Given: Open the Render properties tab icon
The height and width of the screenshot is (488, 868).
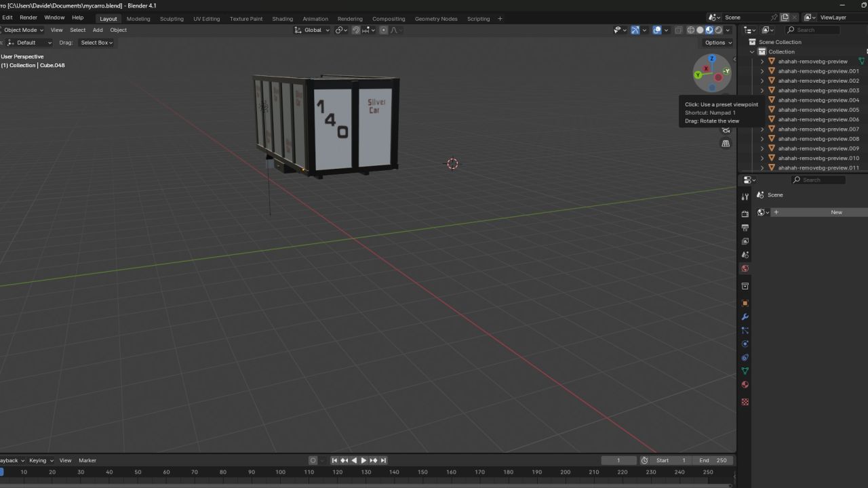Looking at the screenshot, I should (745, 214).
